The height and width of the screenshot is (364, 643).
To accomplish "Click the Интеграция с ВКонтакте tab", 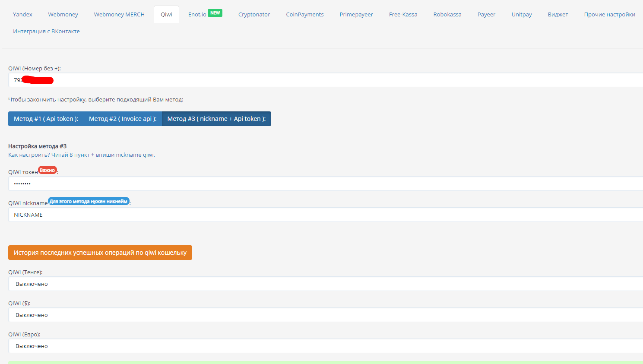I will (x=46, y=31).
